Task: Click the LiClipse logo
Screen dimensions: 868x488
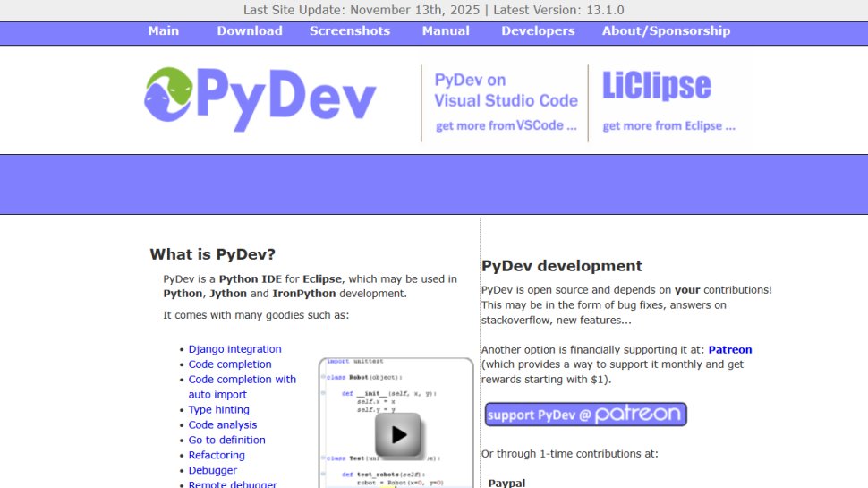Action: coord(657,85)
